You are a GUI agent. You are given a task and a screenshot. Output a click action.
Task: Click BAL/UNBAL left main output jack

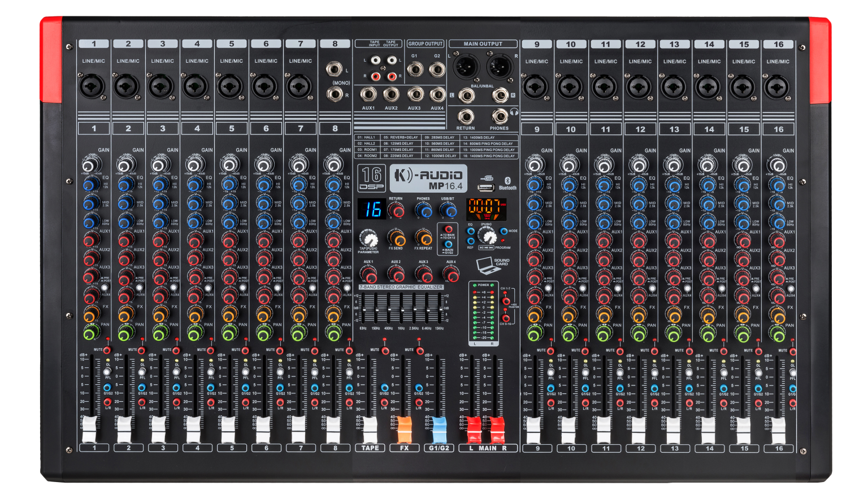(x=466, y=95)
